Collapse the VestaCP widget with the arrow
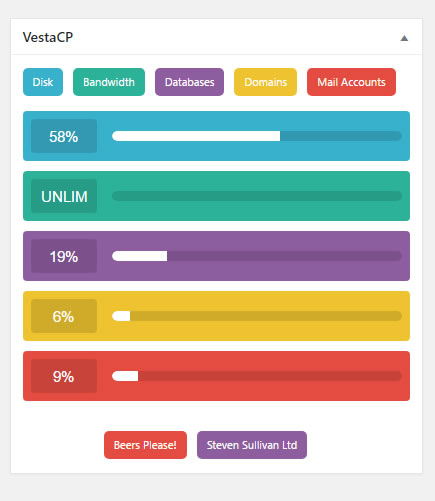The height and width of the screenshot is (501, 435). click(x=404, y=38)
